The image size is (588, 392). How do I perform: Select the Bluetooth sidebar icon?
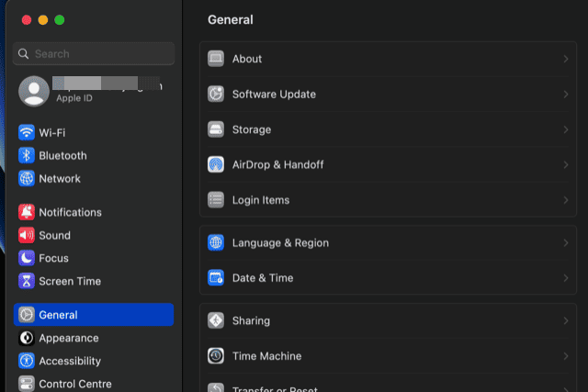coord(27,156)
